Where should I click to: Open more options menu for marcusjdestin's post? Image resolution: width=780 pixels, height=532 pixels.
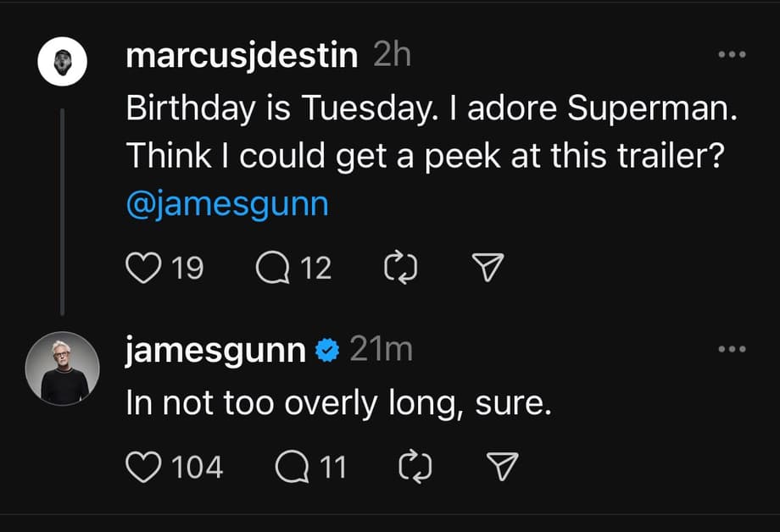(730, 56)
